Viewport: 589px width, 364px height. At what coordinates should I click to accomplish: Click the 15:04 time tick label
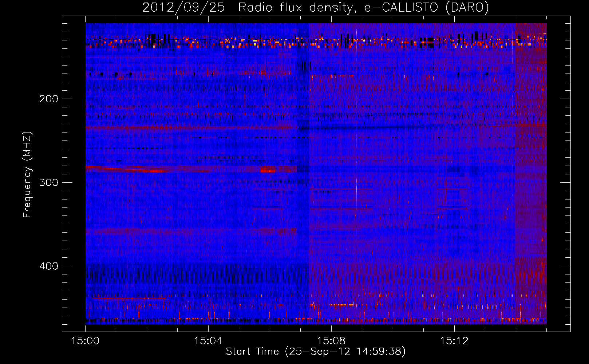tap(208, 341)
